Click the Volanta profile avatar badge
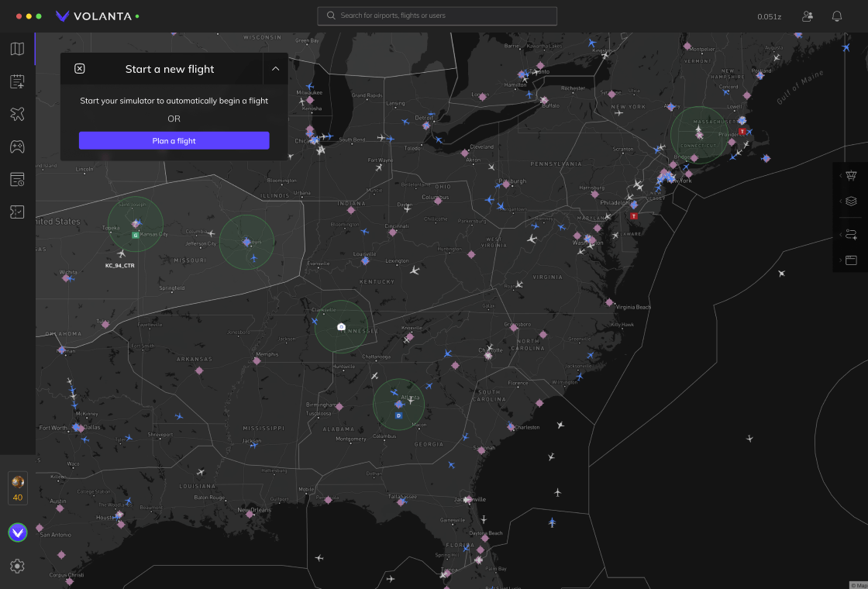Screen dimensions: 868x589 17,532
